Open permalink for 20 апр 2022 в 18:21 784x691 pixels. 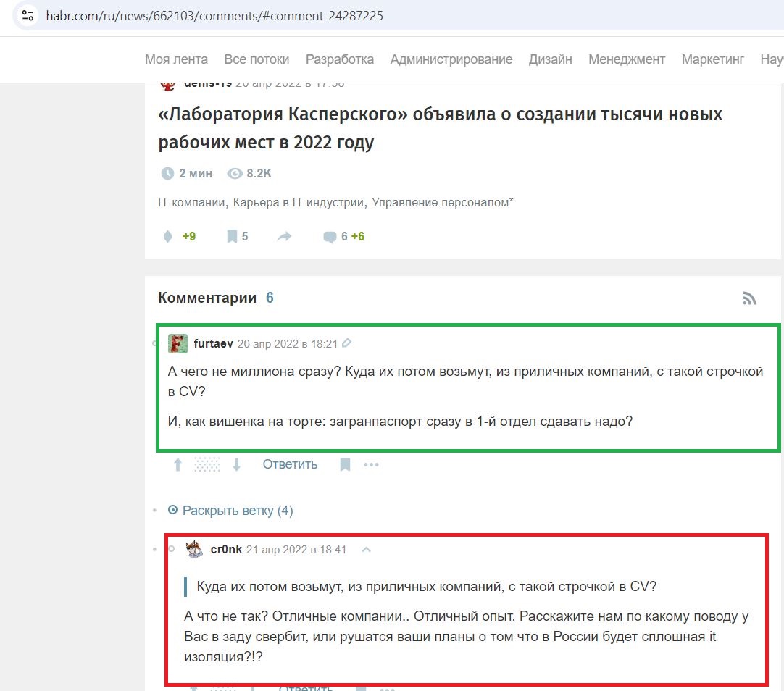tap(288, 344)
